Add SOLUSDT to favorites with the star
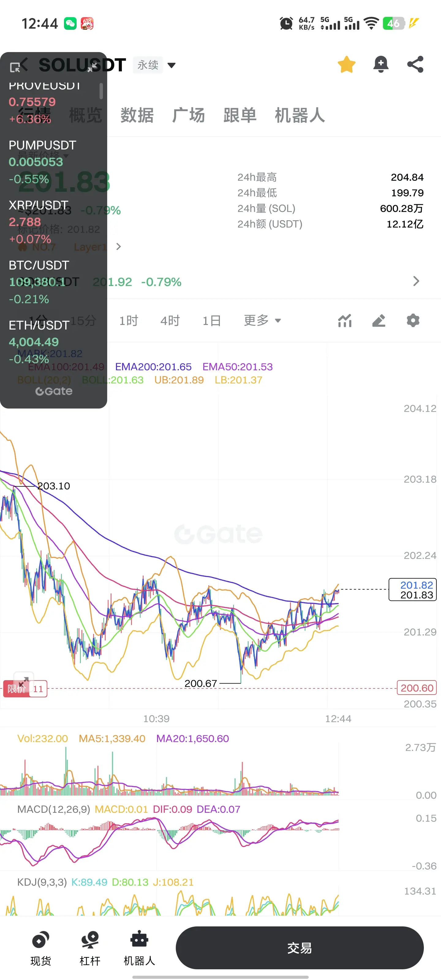The image size is (441, 980). coord(346,64)
